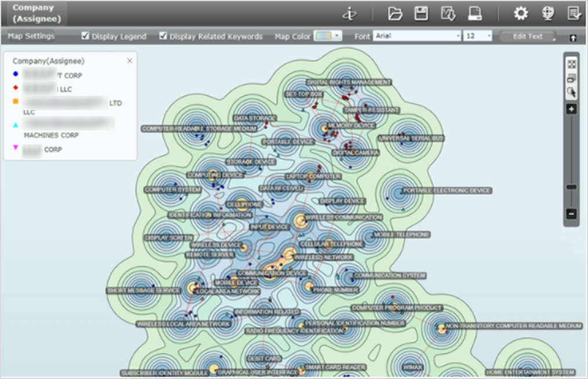
Task: Click the globe icon in top toolbar
Action: 547,13
